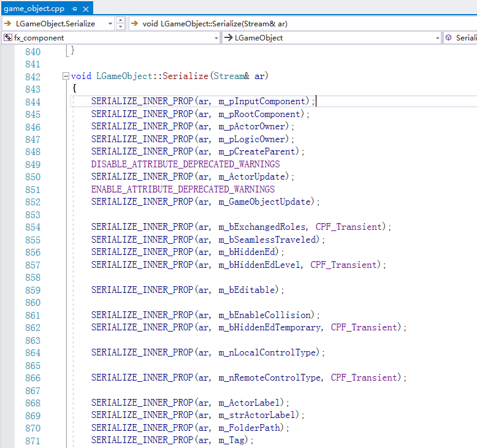Click the stepper up arrow beside LGameObject.Serialize
The image size is (477, 448).
(120, 20)
